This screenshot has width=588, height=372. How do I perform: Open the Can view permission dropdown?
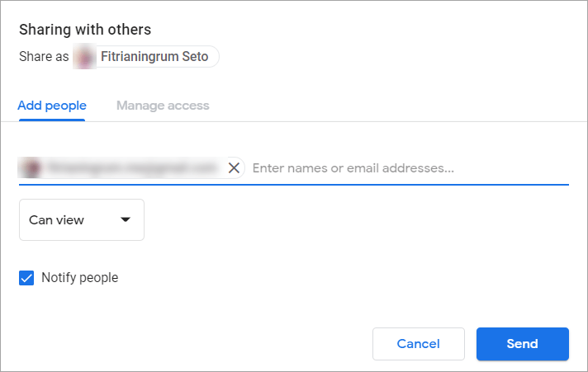click(82, 220)
